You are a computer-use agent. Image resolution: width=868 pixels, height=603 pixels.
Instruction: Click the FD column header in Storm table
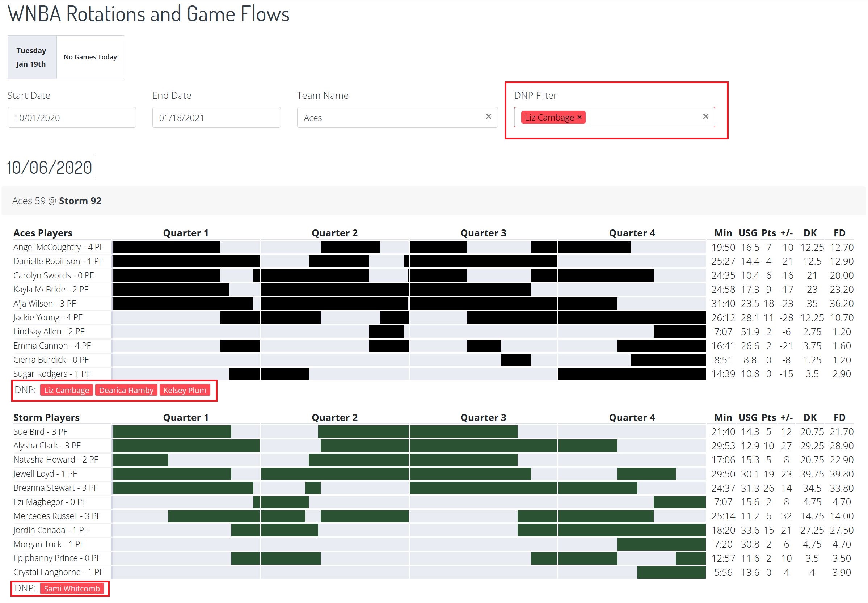(839, 417)
